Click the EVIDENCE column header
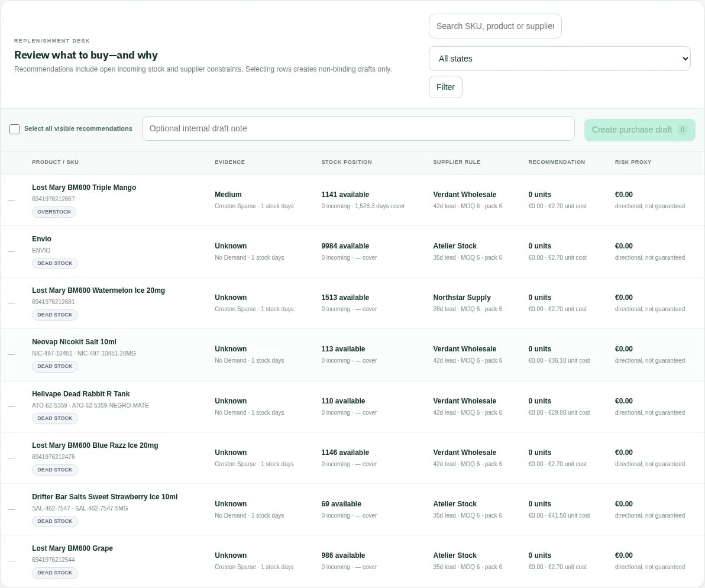This screenshot has width=705, height=588. tap(229, 162)
